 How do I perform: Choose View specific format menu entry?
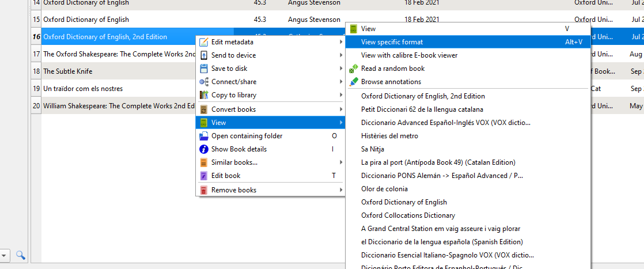(392, 42)
